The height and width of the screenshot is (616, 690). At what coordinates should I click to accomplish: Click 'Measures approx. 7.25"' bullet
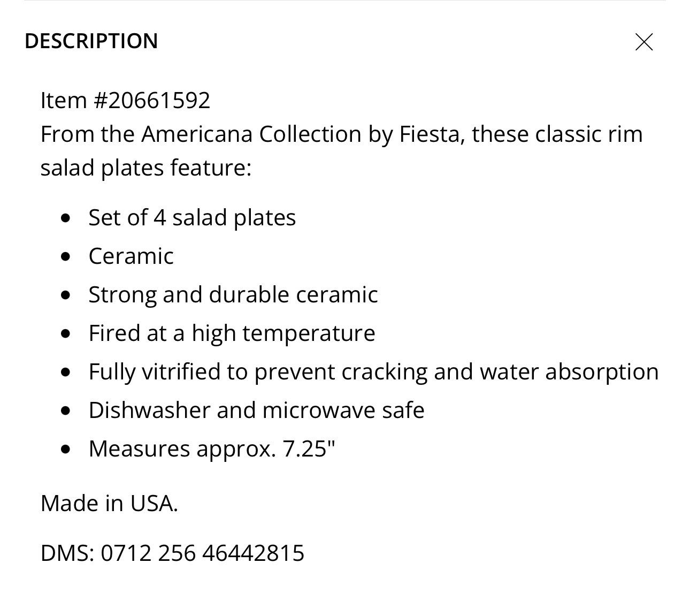point(212,449)
